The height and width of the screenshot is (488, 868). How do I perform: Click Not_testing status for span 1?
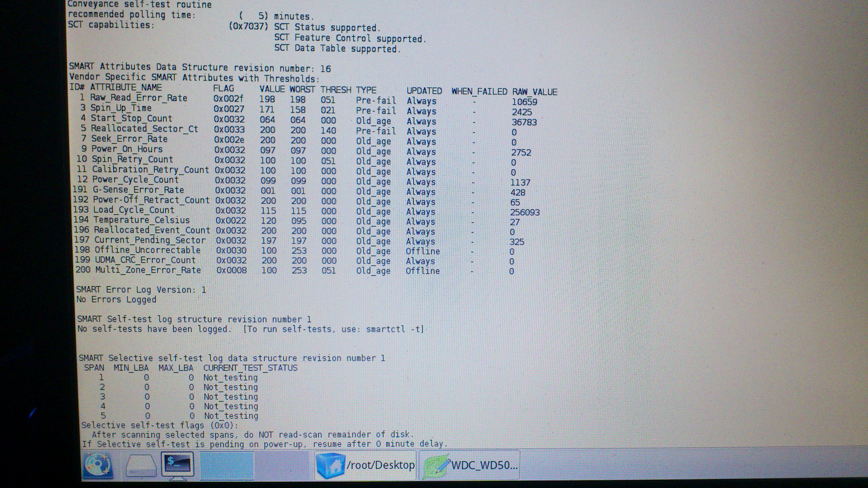tap(231, 377)
